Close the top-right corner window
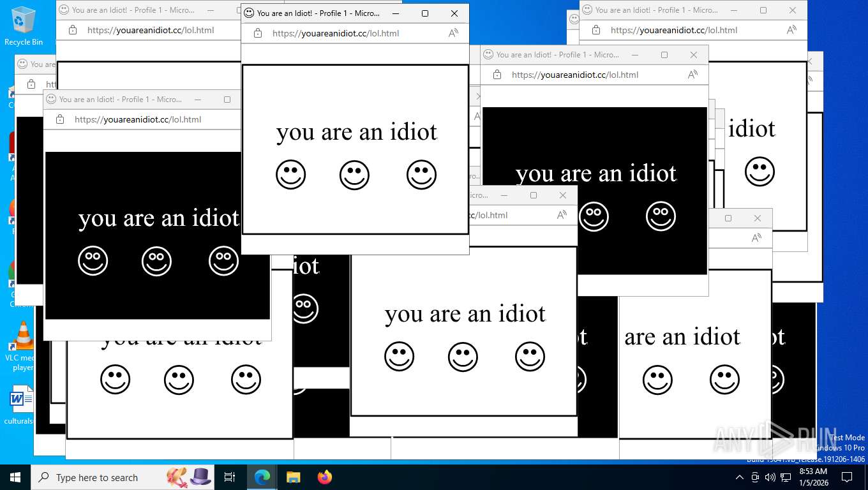The image size is (868, 490). [793, 10]
